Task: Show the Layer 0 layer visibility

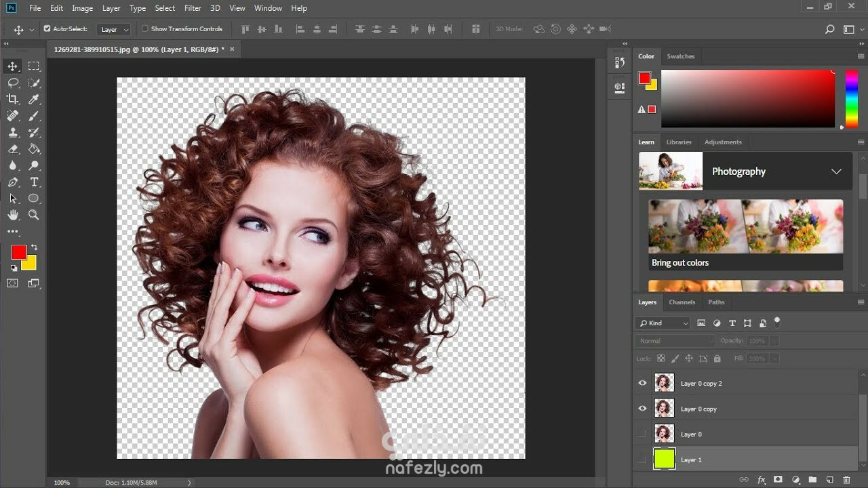Action: click(x=642, y=434)
